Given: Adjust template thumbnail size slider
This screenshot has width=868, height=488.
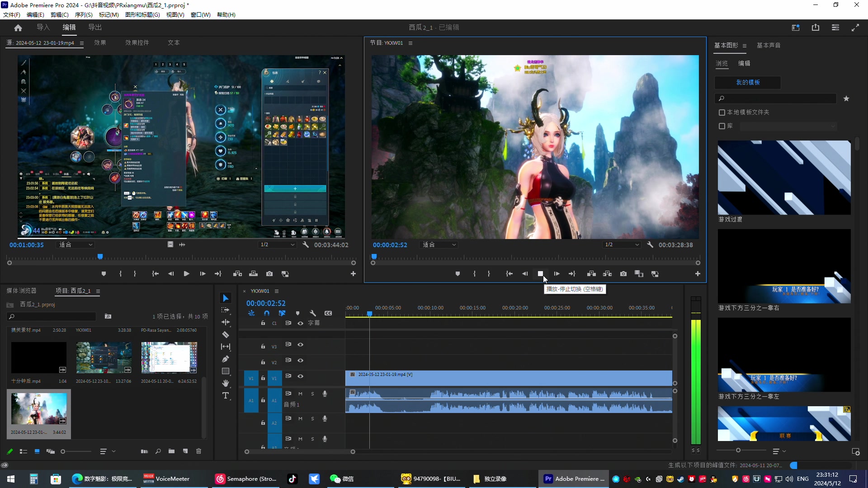Looking at the screenshot, I should coord(738,450).
